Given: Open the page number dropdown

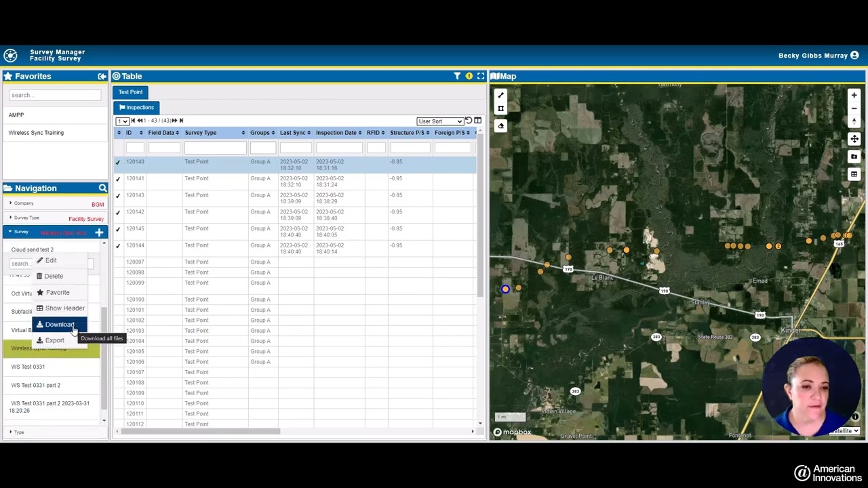Looking at the screenshot, I should pyautogui.click(x=122, y=121).
